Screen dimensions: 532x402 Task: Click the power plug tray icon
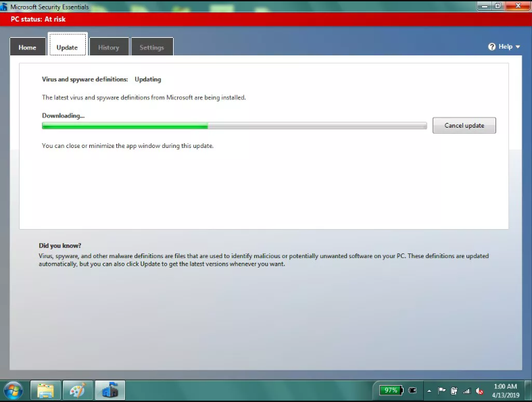(412, 391)
